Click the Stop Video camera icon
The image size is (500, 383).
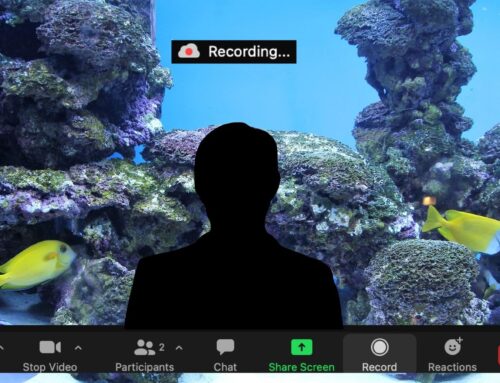pos(50,347)
